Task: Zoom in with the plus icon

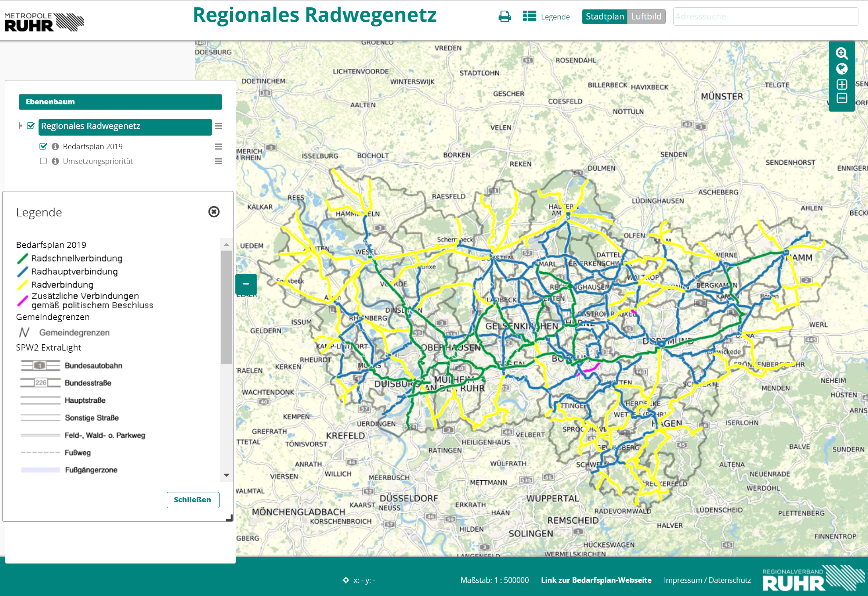Action: 842,84
